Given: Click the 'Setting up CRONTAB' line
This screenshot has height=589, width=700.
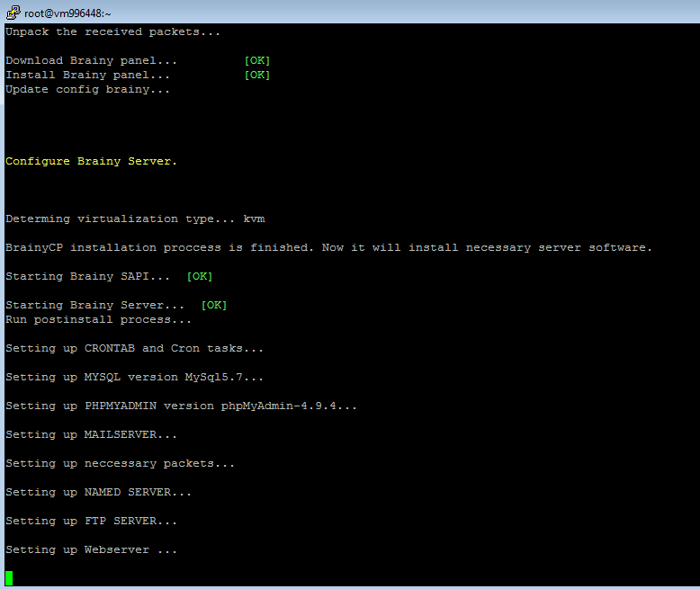Looking at the screenshot, I should tap(134, 349).
